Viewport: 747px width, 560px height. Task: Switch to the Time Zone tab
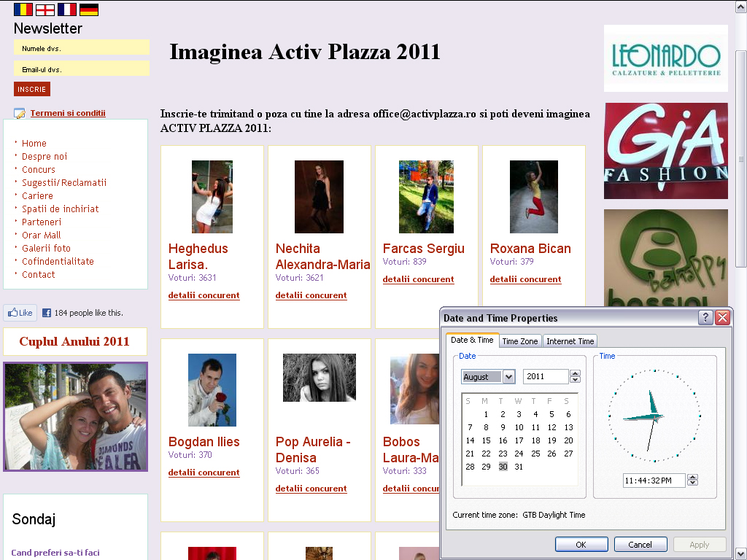click(x=520, y=341)
